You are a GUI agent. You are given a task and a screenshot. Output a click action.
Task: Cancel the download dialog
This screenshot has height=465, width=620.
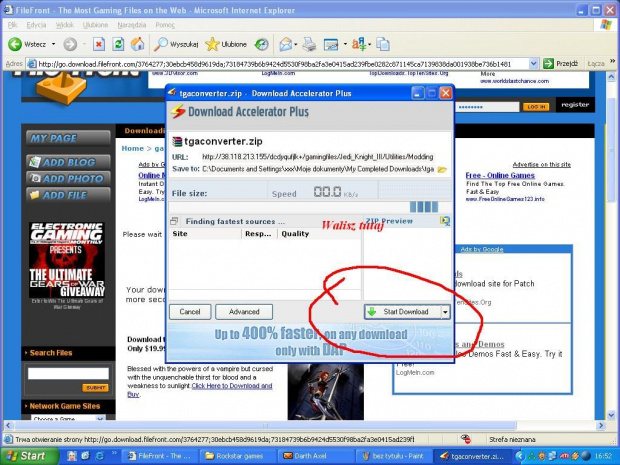(x=190, y=312)
